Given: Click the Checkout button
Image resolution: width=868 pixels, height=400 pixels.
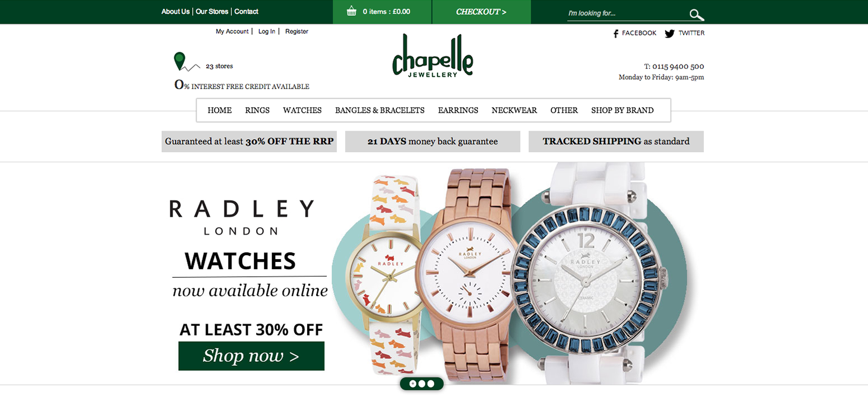Looking at the screenshot, I should coord(481,12).
